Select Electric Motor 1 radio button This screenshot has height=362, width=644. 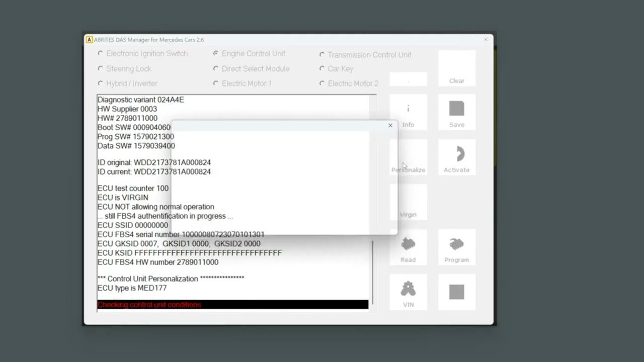(216, 83)
